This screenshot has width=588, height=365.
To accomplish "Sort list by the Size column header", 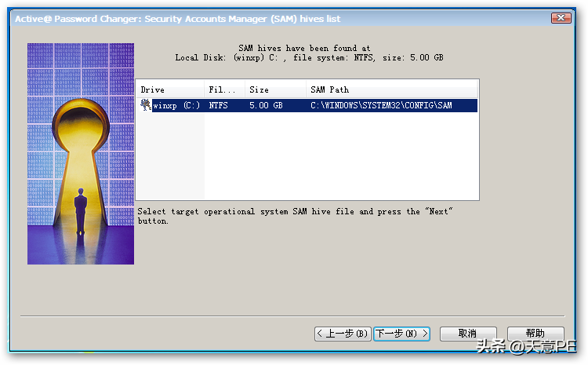I will click(276, 89).
